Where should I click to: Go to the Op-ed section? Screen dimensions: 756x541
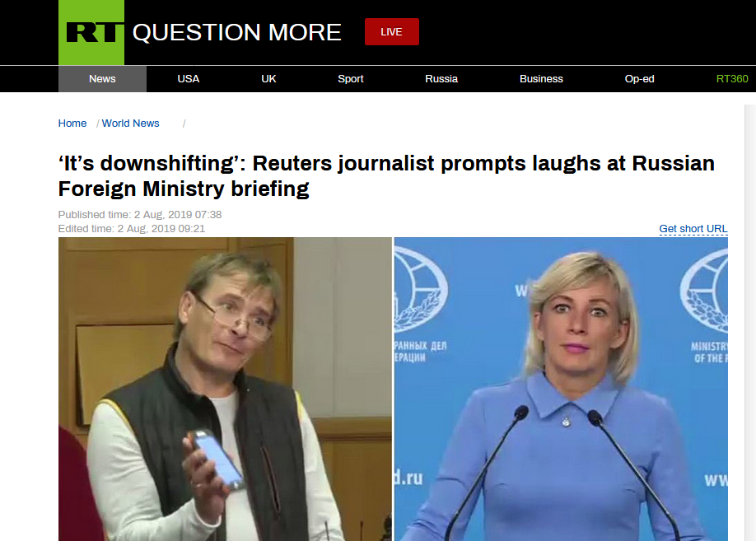pyautogui.click(x=639, y=78)
